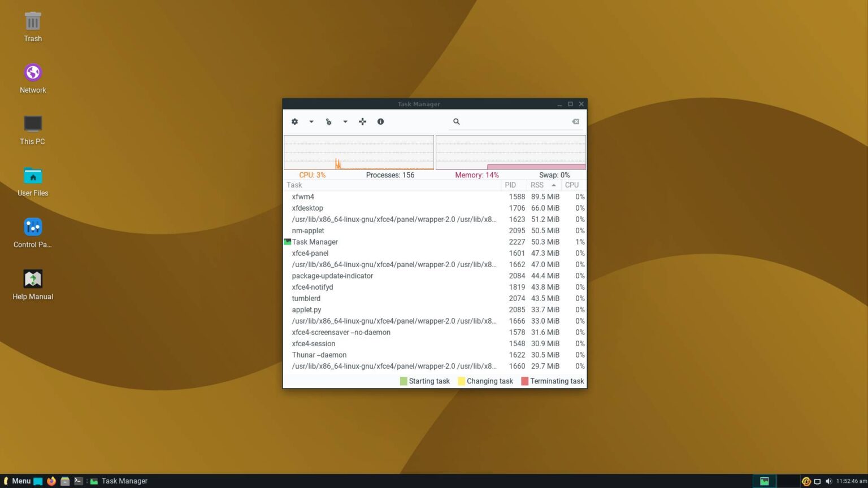Click the orange package update indicator in tray
Screen dimensions: 868x488
click(805, 481)
